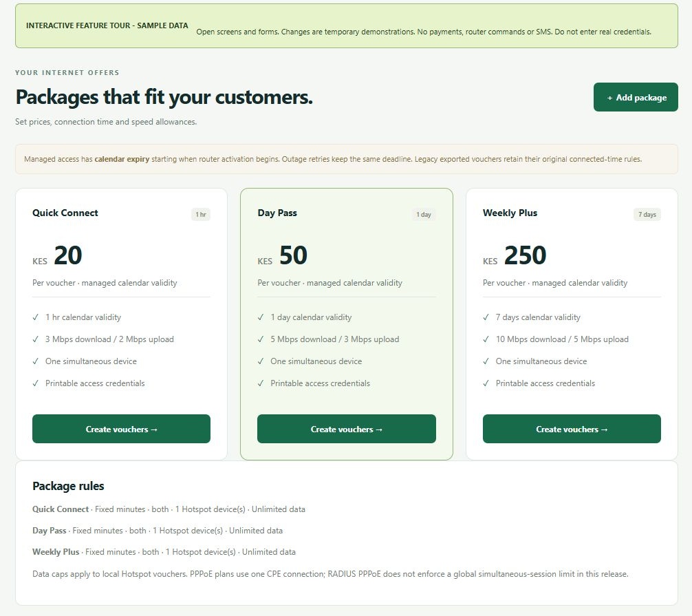The height and width of the screenshot is (616, 692).
Task: Click Weekly Plus 'One simultaneous device' line
Action: tap(541, 361)
